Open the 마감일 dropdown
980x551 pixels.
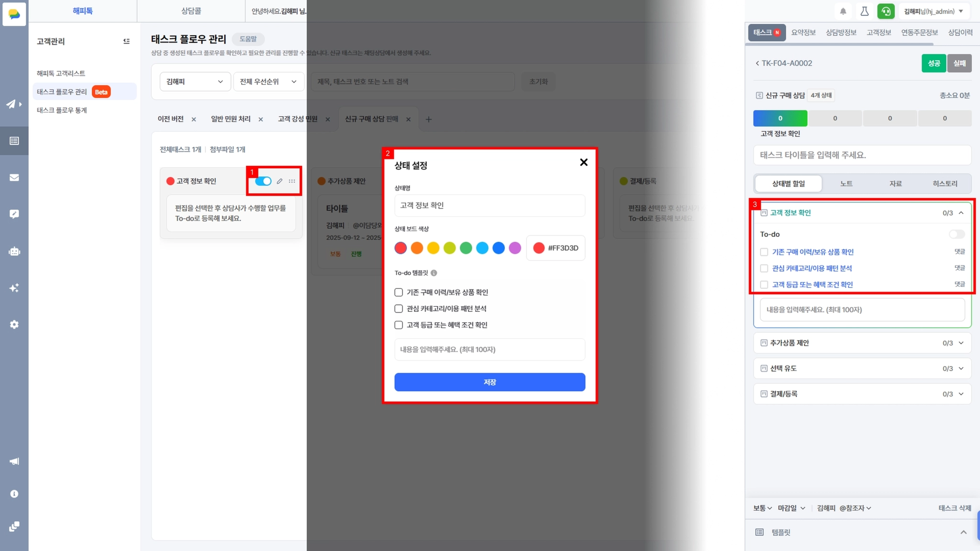[791, 508]
